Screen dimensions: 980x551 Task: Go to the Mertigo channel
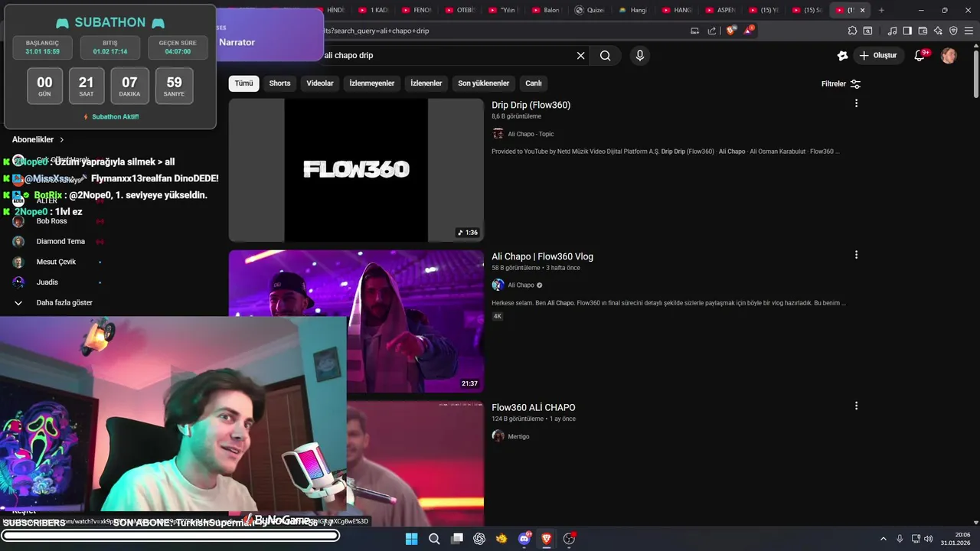tap(518, 436)
